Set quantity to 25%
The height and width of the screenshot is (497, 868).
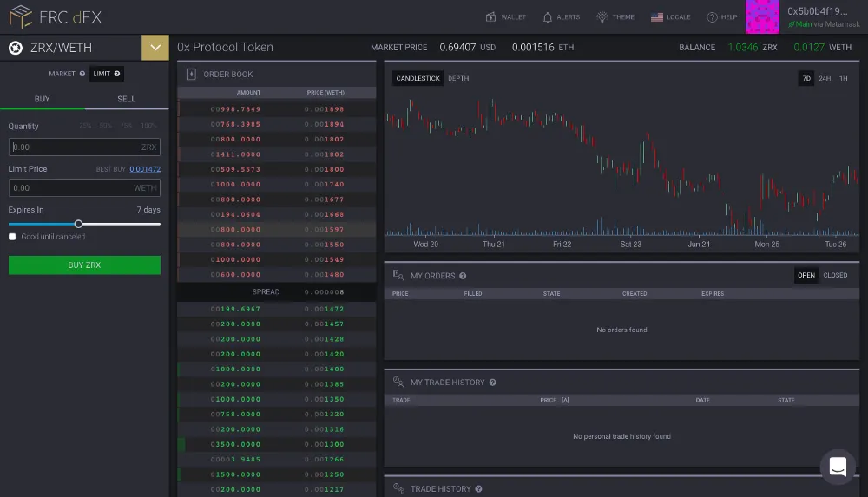point(85,126)
